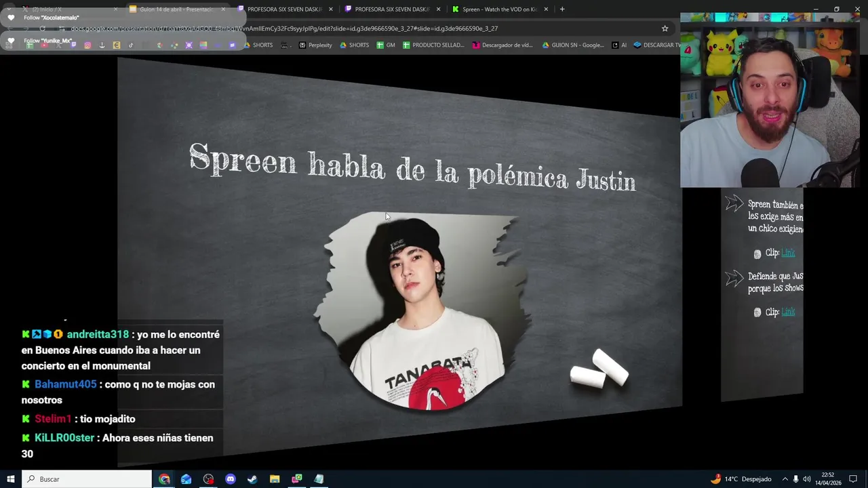The height and width of the screenshot is (488, 868).
Task: Open the 'Descargador de vid...' bookmark
Action: pos(502,45)
